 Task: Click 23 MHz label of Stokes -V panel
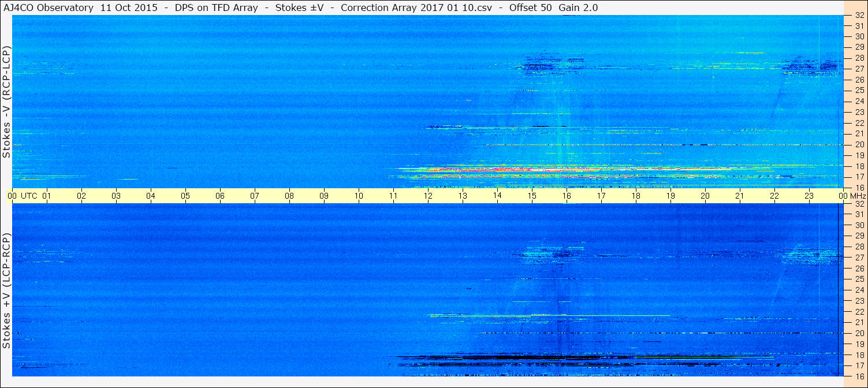859,112
